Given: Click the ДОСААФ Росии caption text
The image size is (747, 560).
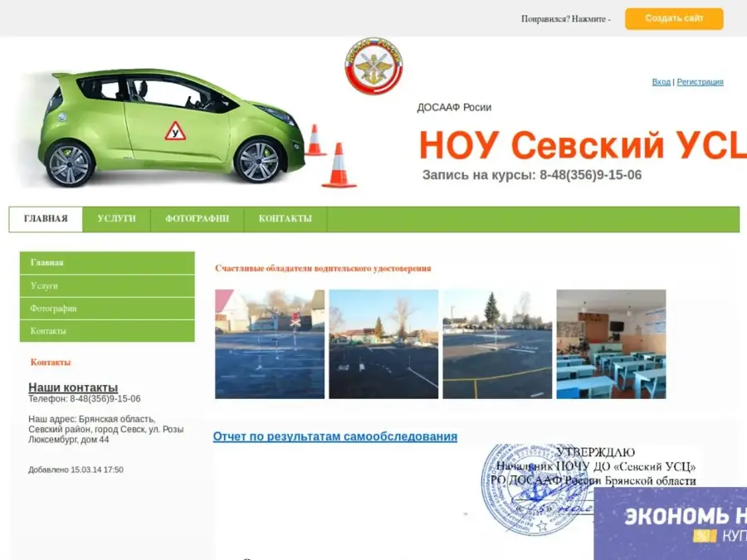Looking at the screenshot, I should 454,108.
